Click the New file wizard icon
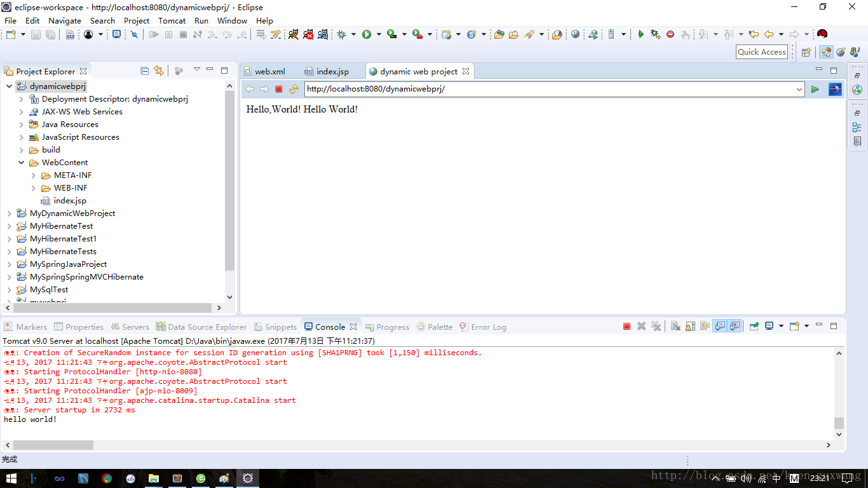Image resolution: width=868 pixels, height=488 pixels. [x=11, y=34]
